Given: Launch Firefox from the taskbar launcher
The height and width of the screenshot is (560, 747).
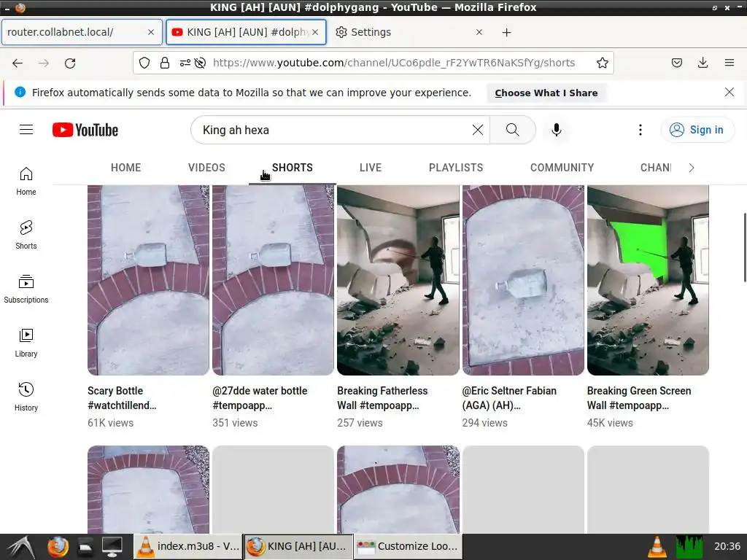Looking at the screenshot, I should click(58, 547).
